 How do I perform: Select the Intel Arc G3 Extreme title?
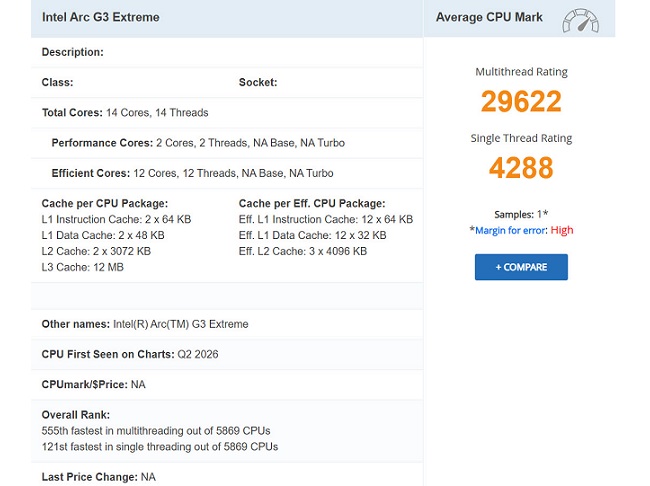101,17
